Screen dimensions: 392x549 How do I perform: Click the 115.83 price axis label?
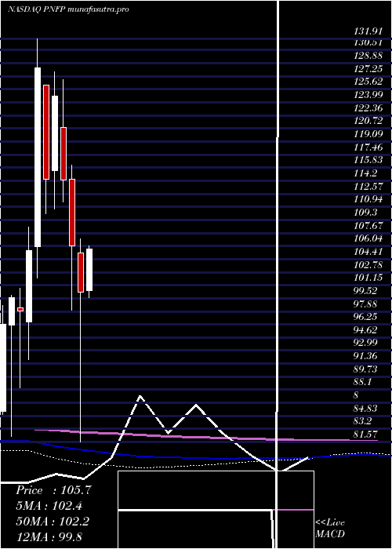click(368, 160)
